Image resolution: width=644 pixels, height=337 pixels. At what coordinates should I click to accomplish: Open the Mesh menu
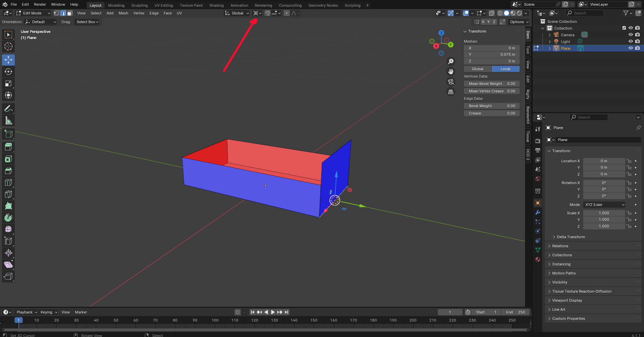[123, 13]
